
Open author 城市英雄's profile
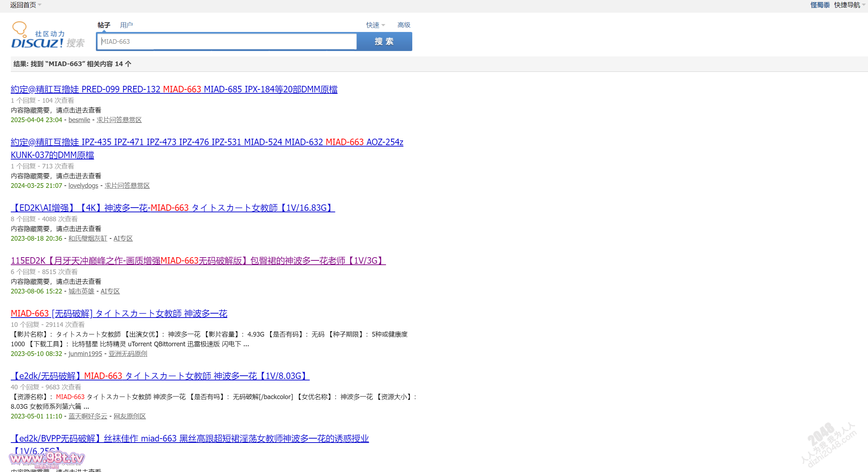(81, 291)
